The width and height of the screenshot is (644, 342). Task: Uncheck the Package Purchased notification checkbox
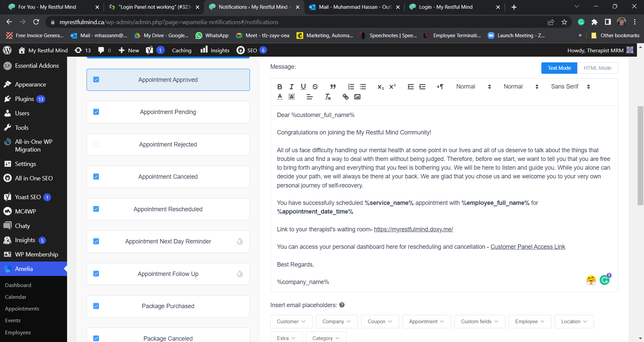pyautogui.click(x=96, y=306)
